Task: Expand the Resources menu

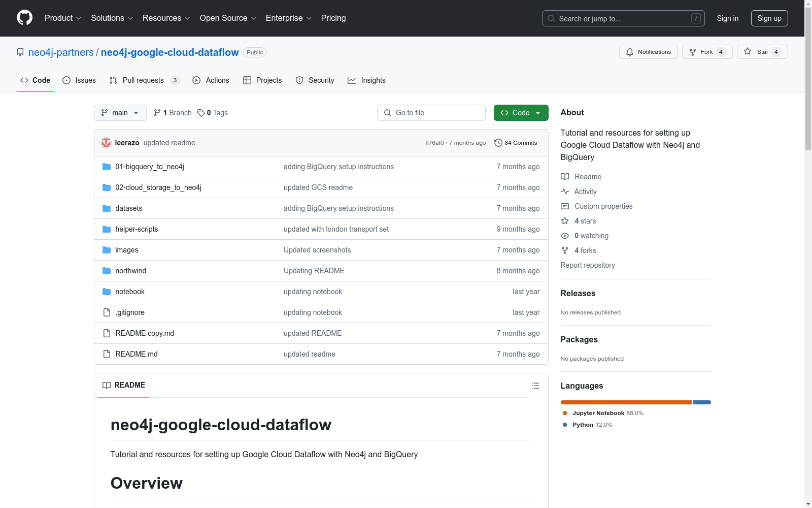Action: click(x=166, y=18)
